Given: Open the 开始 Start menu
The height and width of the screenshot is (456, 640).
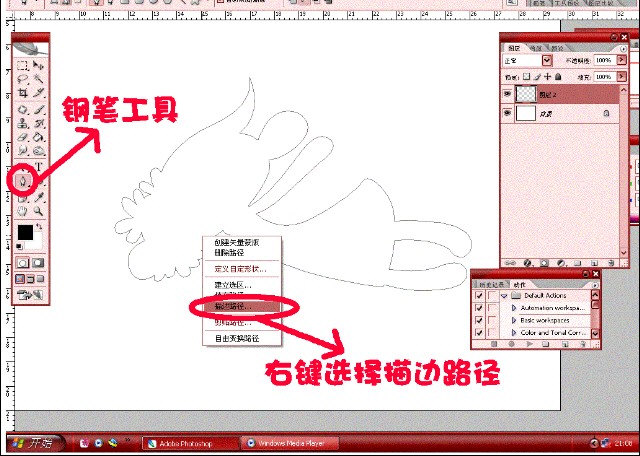Looking at the screenshot, I should 36,443.
